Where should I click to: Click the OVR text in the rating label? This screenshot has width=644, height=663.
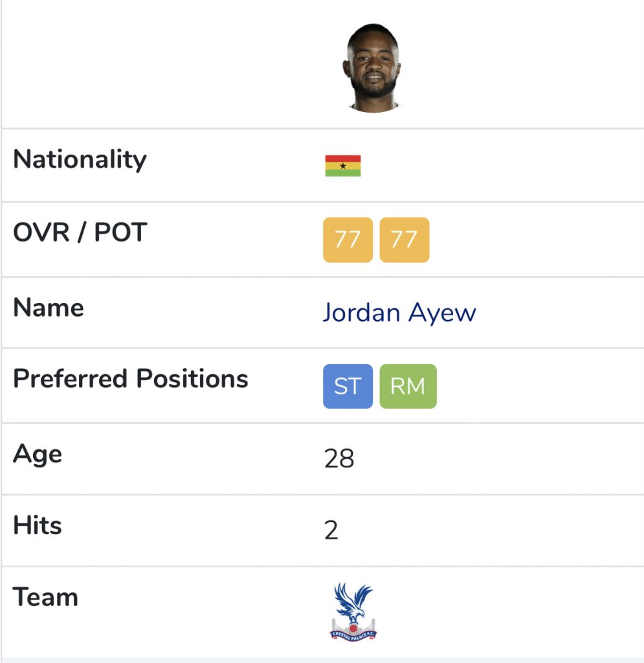pos(41,232)
